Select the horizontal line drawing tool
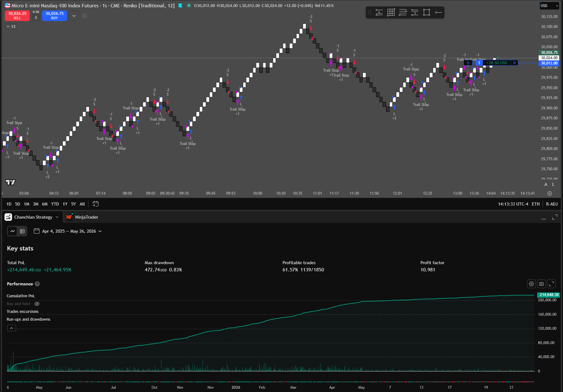563x392 pixels. tap(438, 13)
